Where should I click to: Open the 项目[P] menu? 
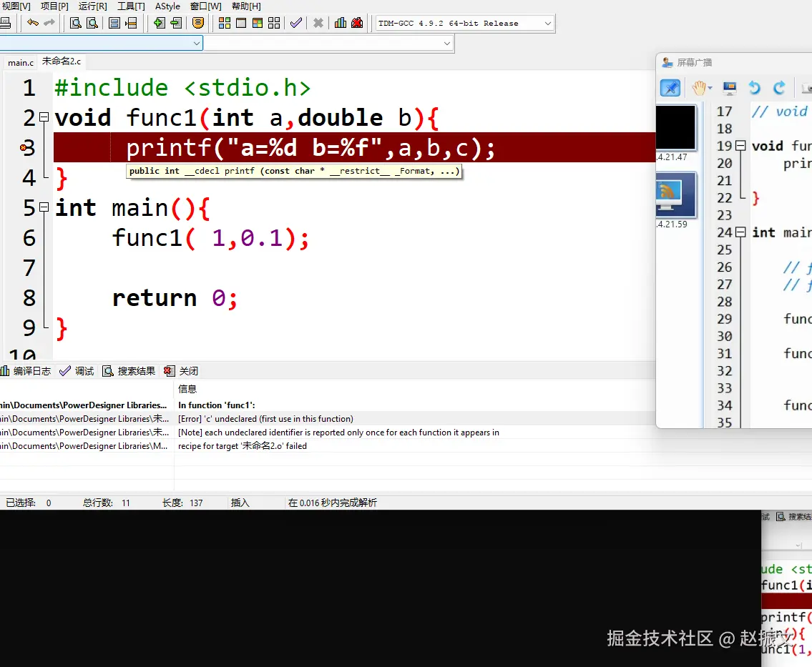54,6
